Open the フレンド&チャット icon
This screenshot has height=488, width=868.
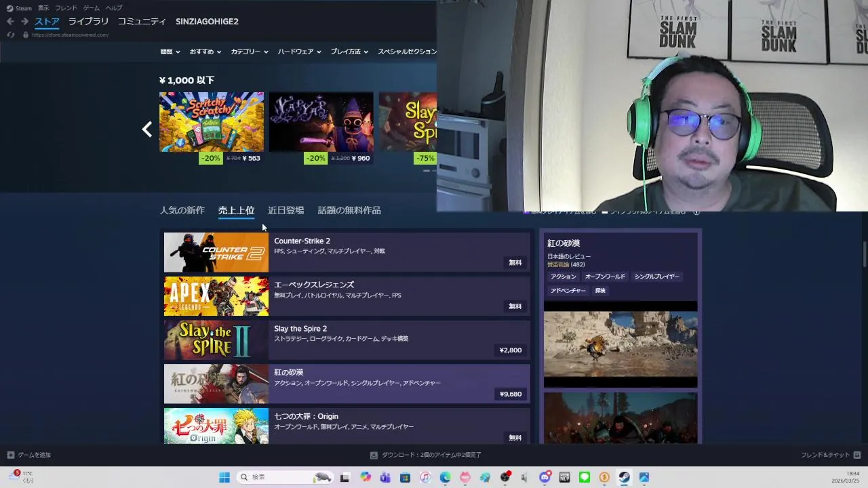[x=857, y=455]
